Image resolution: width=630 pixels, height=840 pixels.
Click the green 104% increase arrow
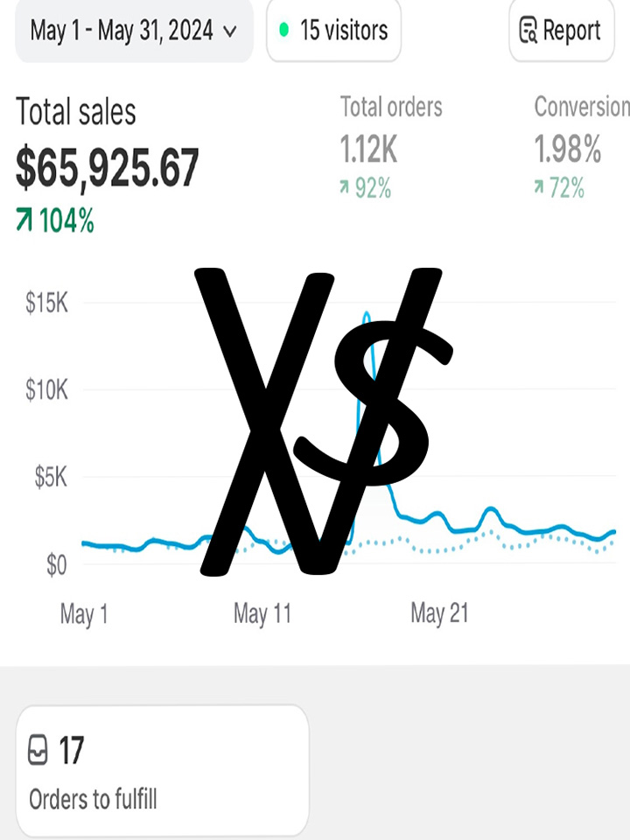[x=24, y=220]
